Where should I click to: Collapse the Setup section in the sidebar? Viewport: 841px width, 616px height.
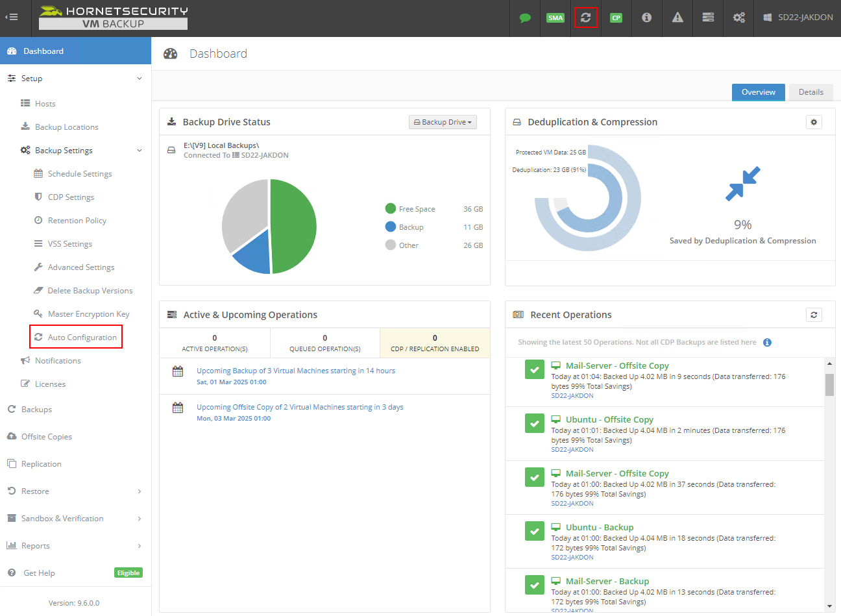click(75, 78)
